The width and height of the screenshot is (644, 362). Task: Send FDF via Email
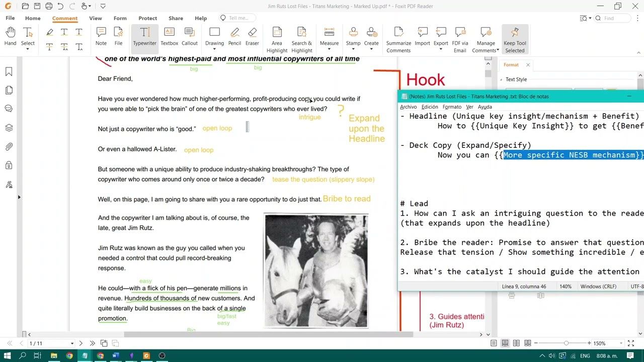[x=460, y=40]
